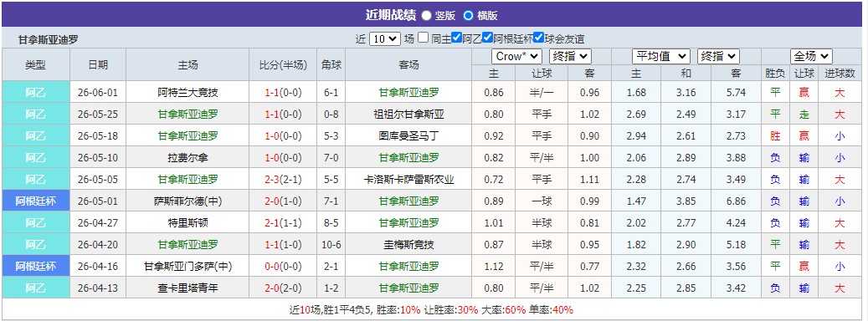Viewport: 868px width, 321px height.
Task: Click the date 26-05-10
Action: click(x=98, y=157)
